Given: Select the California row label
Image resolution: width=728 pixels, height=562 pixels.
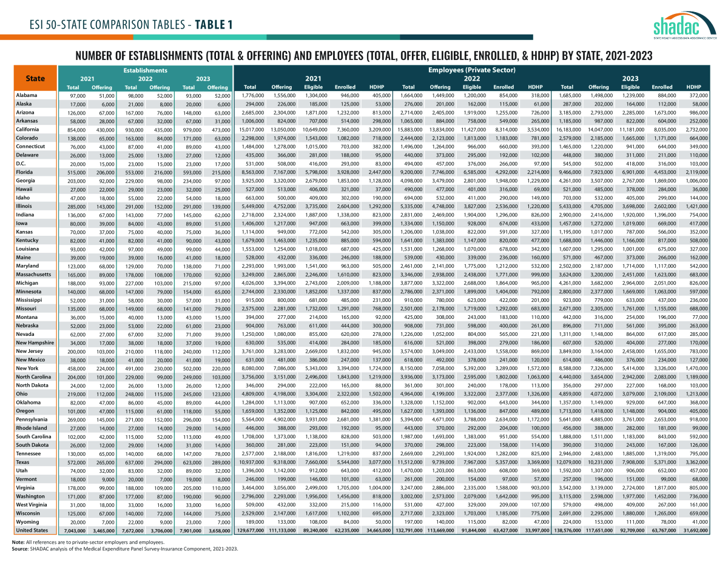Looking at the screenshot, I should (x=28, y=129).
